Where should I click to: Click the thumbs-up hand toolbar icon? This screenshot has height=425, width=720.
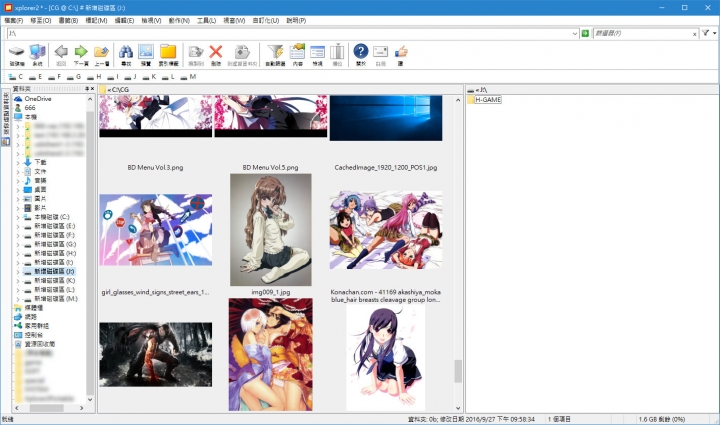click(400, 55)
